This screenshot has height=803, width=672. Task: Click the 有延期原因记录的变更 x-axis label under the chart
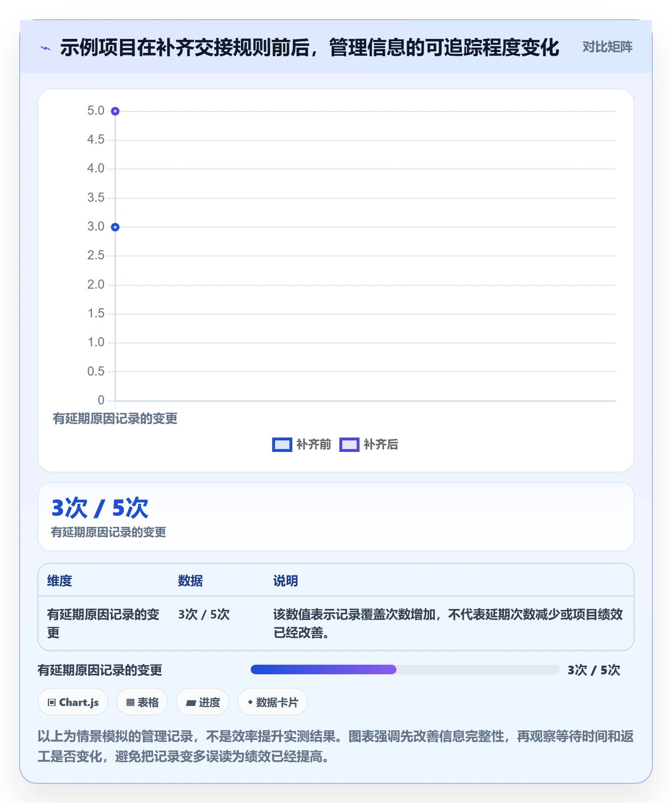115,419
